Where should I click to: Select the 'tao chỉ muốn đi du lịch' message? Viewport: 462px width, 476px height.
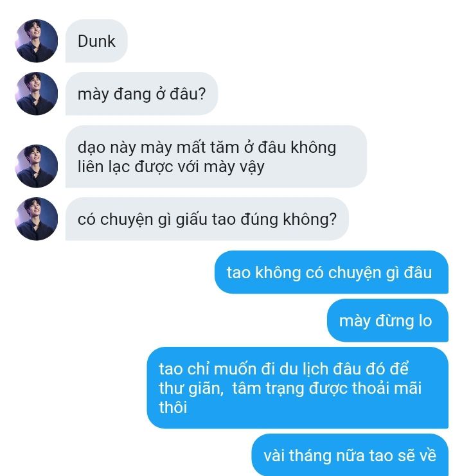pyautogui.click(x=298, y=387)
